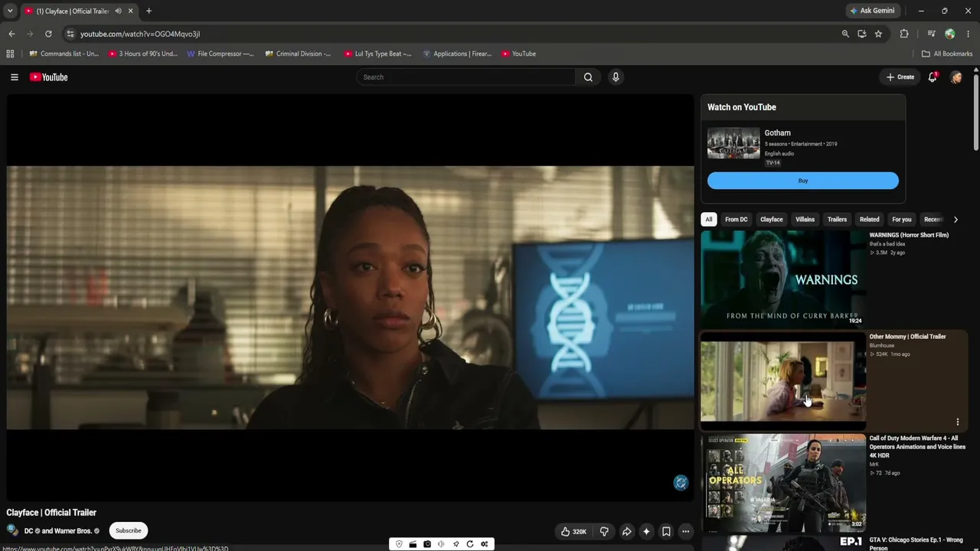Open the All Bookmarks folder

tap(947, 54)
